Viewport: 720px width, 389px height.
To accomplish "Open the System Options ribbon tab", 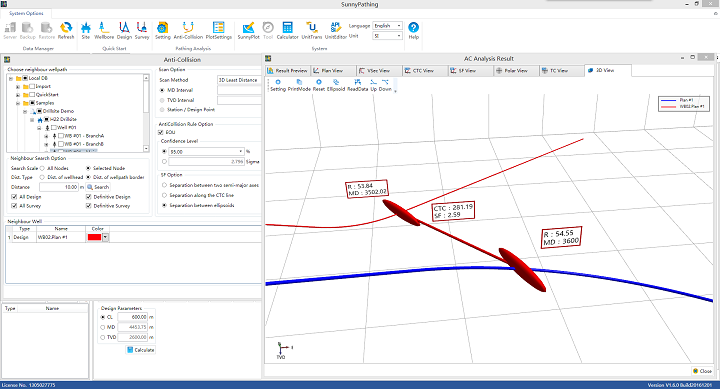I will point(26,13).
